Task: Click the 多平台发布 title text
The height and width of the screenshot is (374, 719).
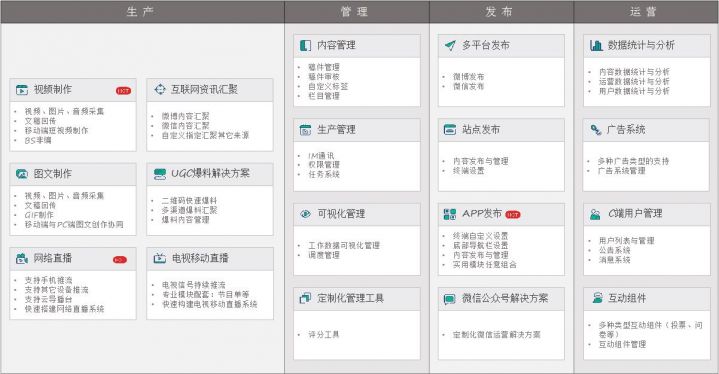Action: (486, 45)
